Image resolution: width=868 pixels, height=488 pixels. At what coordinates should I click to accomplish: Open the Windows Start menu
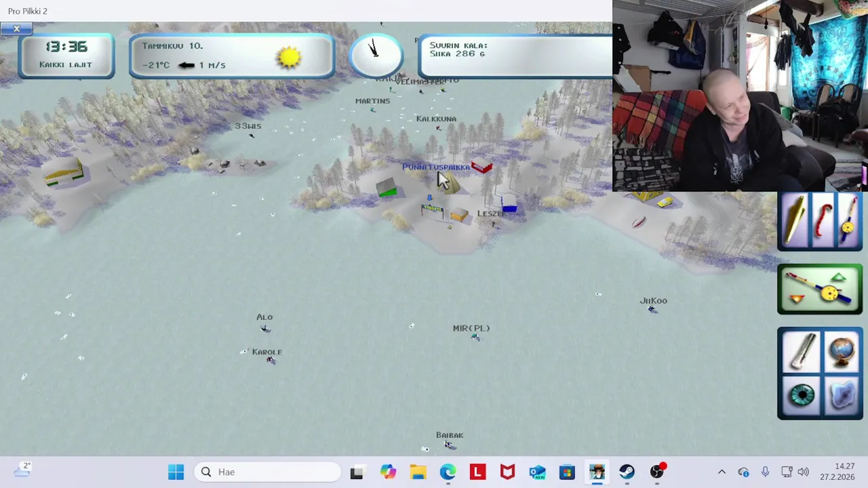pyautogui.click(x=176, y=472)
